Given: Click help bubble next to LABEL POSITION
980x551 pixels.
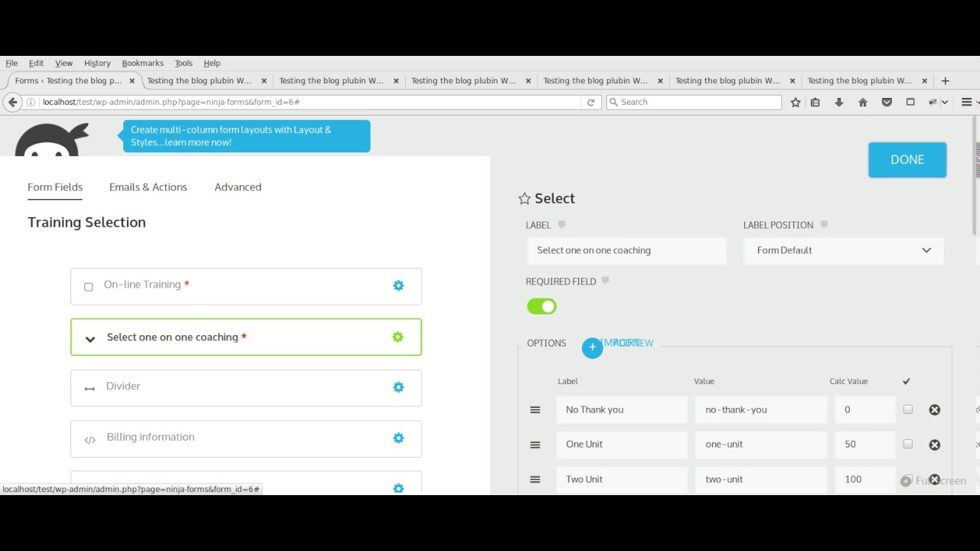Looking at the screenshot, I should 824,225.
